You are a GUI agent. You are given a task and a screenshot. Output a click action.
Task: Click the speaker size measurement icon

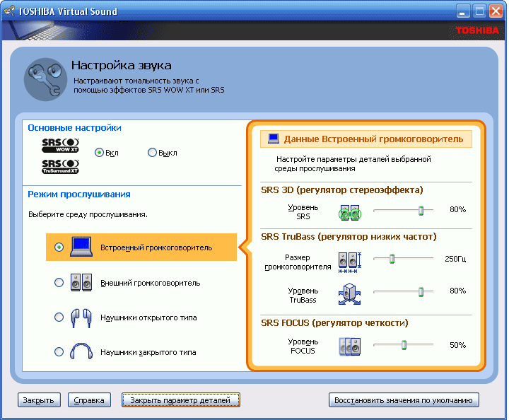click(x=350, y=262)
